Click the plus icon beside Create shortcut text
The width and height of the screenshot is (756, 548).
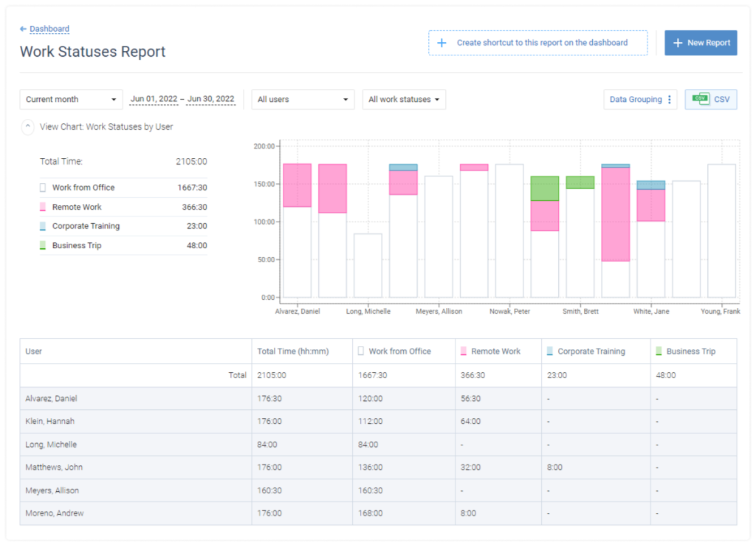point(441,43)
